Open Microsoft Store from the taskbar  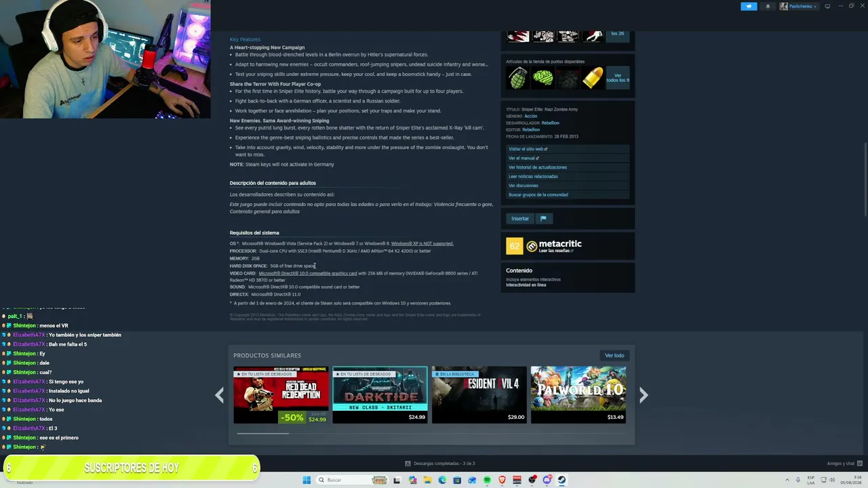click(457, 480)
